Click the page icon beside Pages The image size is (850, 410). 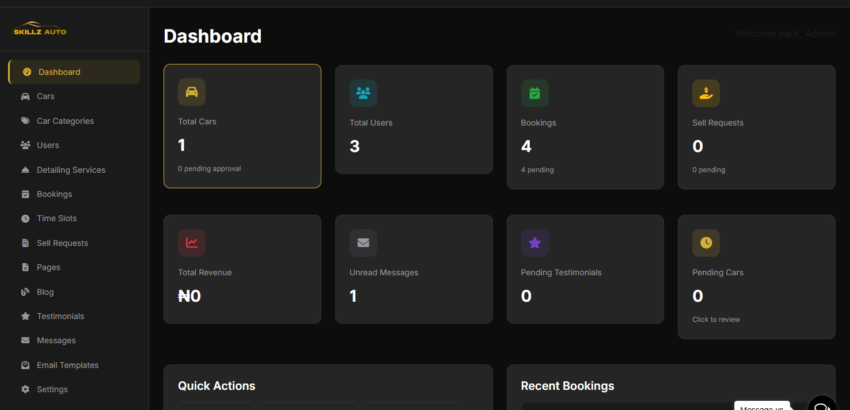25,267
